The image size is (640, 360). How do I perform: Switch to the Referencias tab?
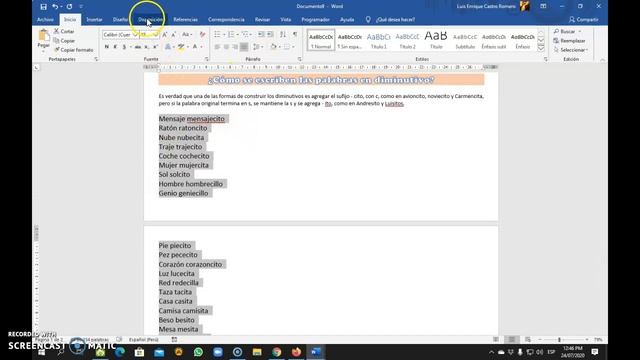[x=185, y=20]
